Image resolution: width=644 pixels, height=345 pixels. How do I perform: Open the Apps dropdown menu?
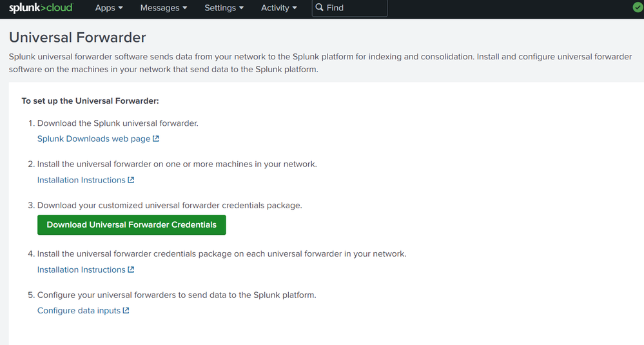(x=109, y=8)
